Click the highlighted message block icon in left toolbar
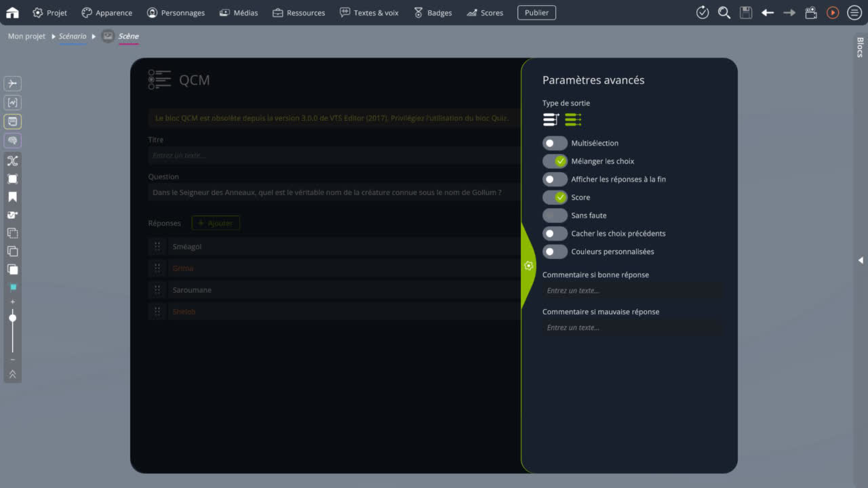868x488 pixels. 12,121
